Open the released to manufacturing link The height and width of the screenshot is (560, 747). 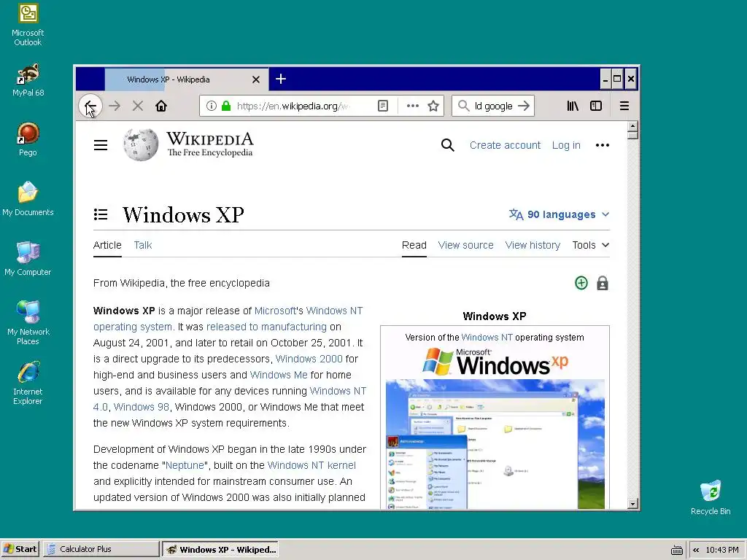click(x=266, y=327)
